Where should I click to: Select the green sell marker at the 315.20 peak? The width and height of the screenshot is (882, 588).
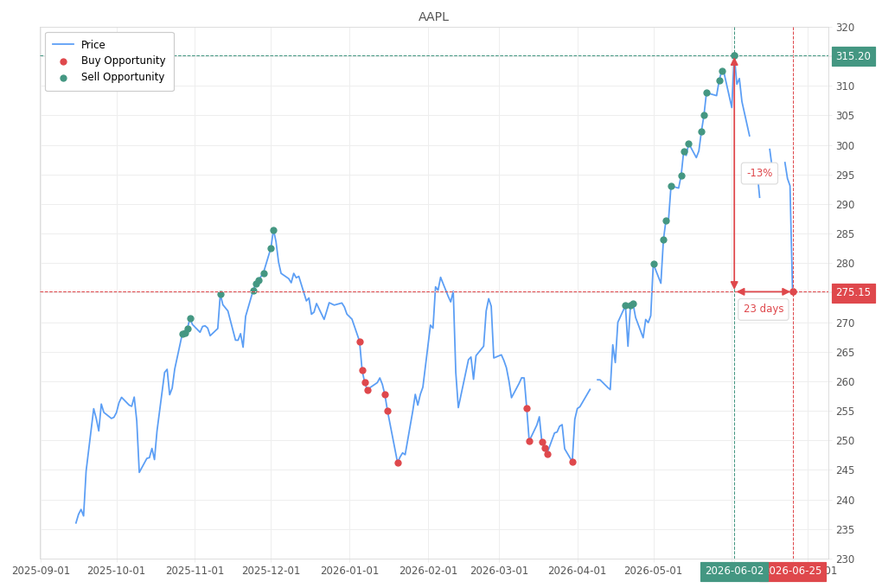click(x=734, y=55)
